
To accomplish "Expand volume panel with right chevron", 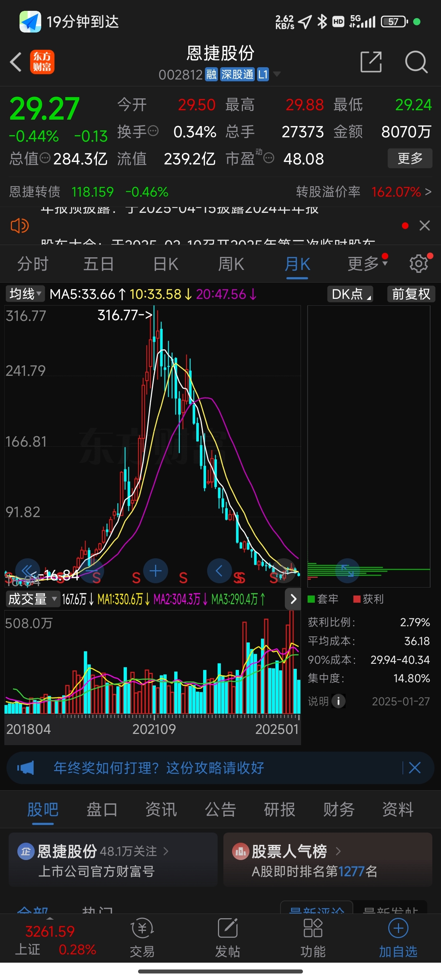I will 293,599.
